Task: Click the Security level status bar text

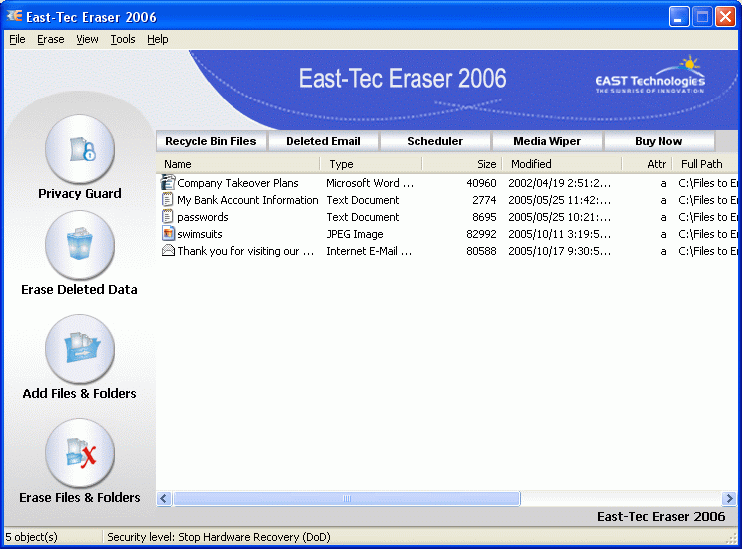Action: [x=219, y=537]
